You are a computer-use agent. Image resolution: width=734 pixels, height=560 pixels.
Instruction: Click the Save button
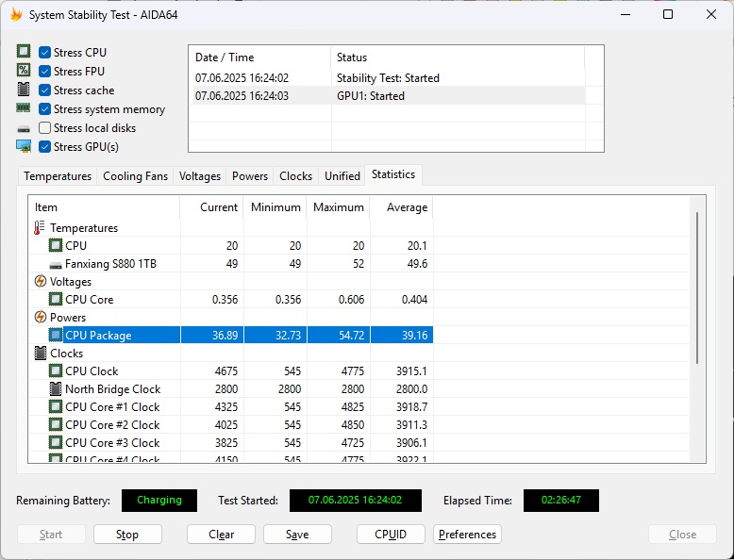(297, 535)
